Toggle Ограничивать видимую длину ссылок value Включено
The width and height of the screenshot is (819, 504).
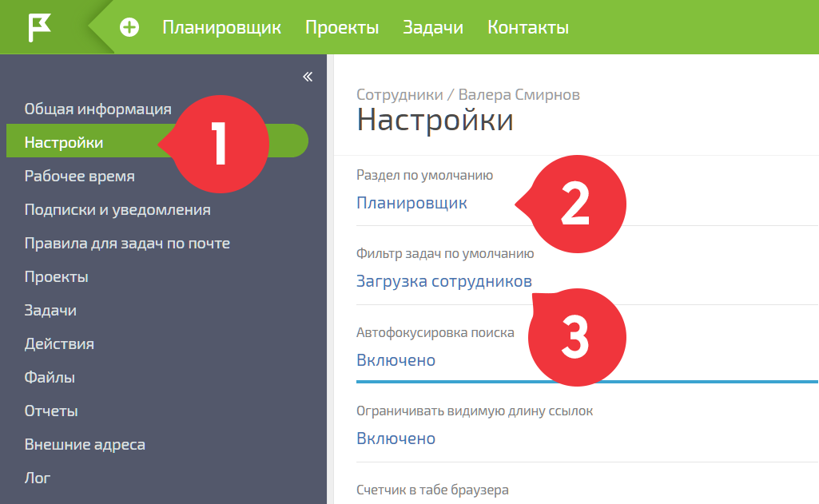[x=396, y=439]
